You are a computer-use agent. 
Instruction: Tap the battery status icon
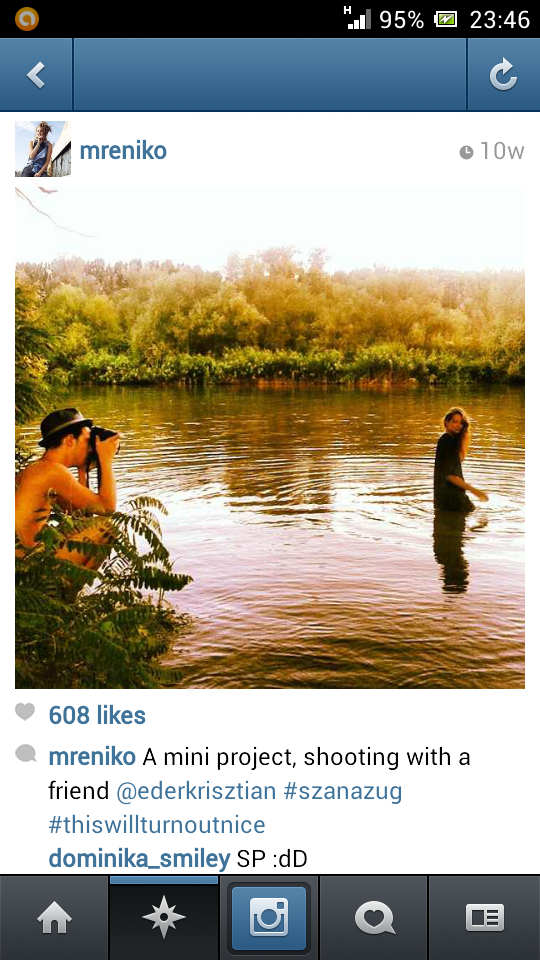pos(446,20)
